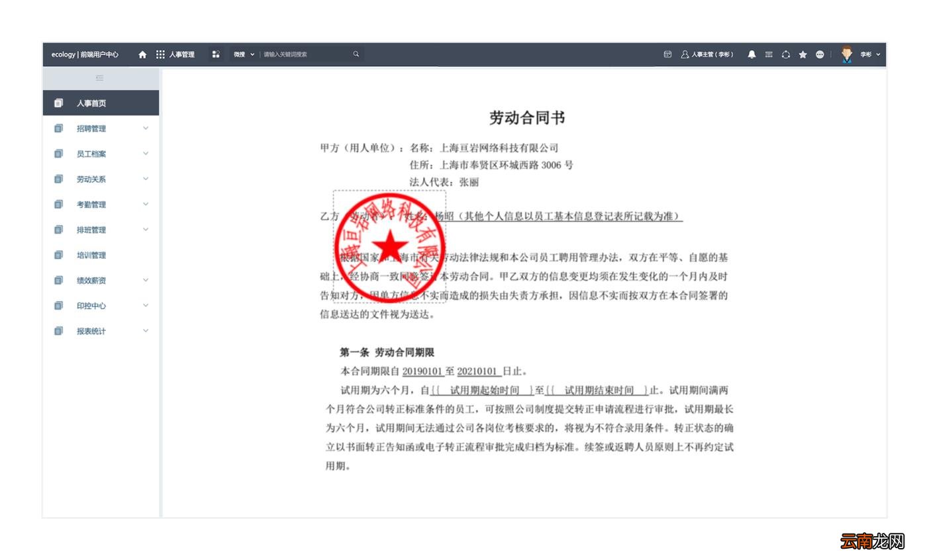Open the chat bubble messages icon
Viewport: 929px width, 560px height.
point(820,54)
